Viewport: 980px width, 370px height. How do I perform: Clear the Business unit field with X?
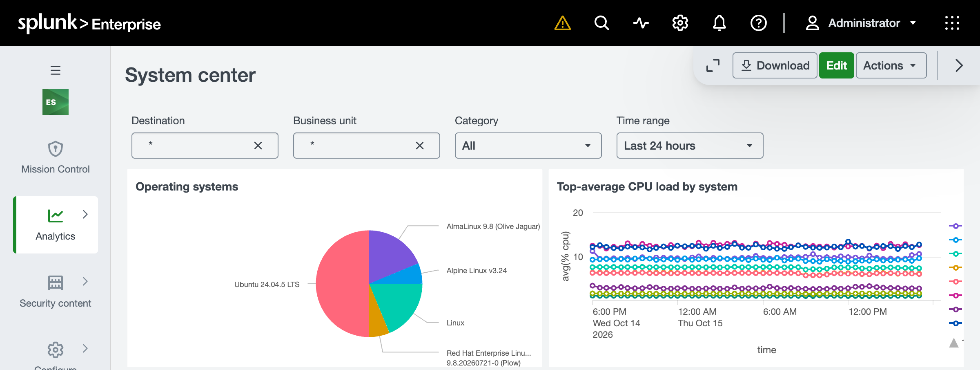[x=420, y=146]
